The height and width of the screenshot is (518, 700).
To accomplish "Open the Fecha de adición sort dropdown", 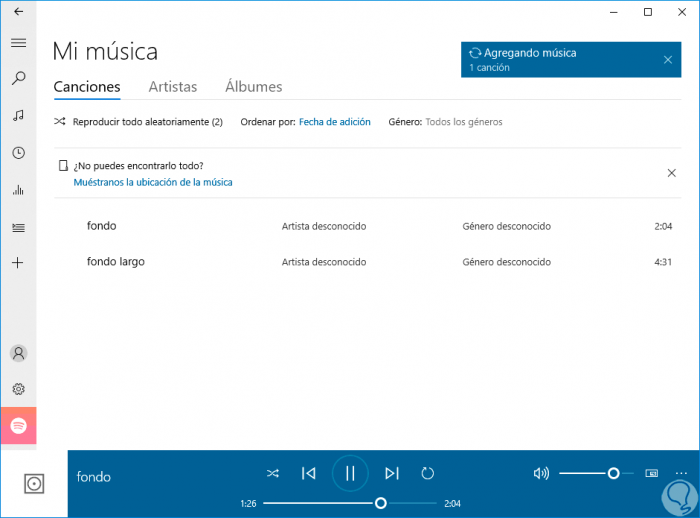I will [335, 122].
